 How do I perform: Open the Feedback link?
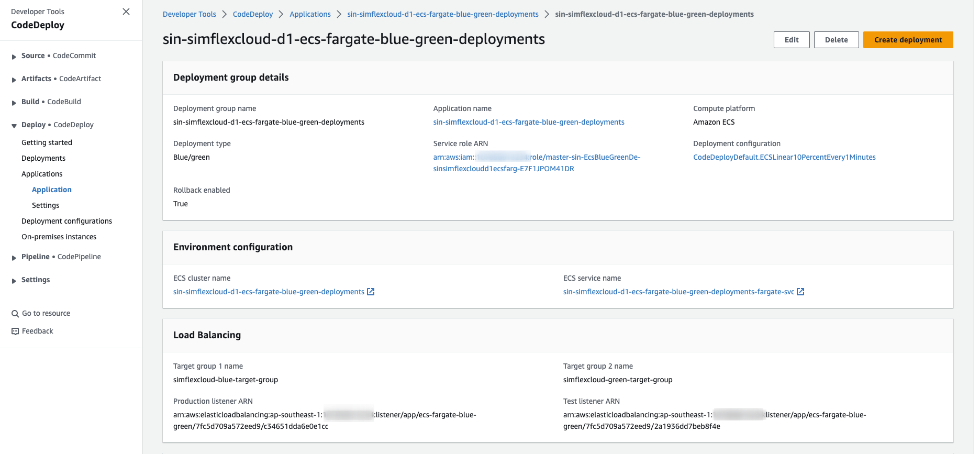(38, 331)
